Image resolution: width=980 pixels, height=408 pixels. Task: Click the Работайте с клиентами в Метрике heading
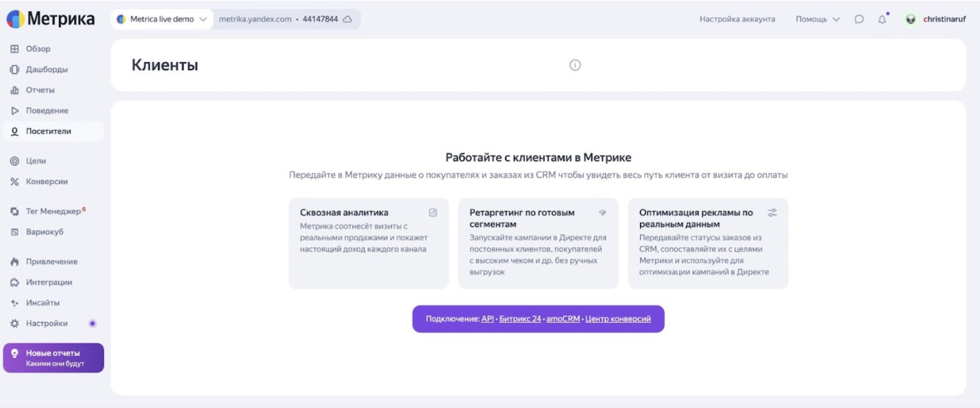538,158
